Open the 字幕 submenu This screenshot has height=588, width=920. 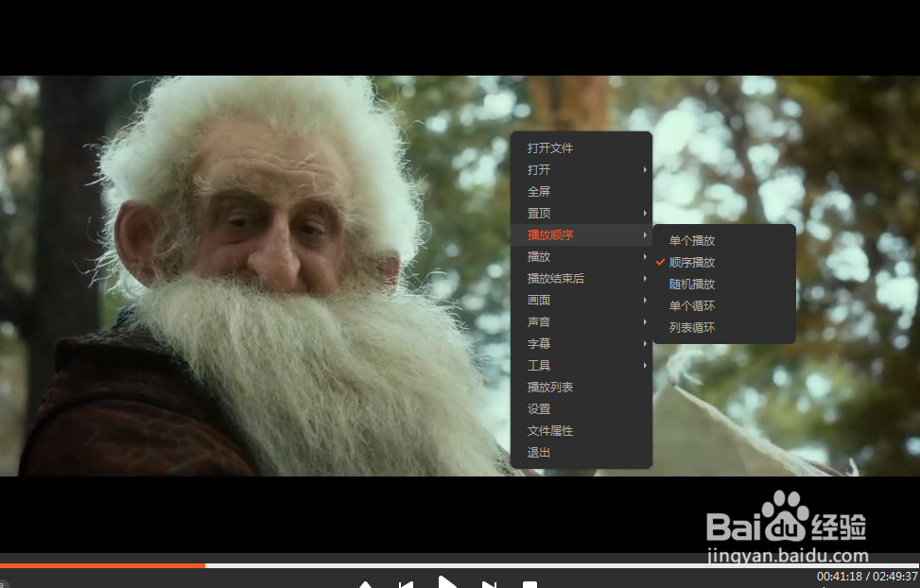point(581,343)
